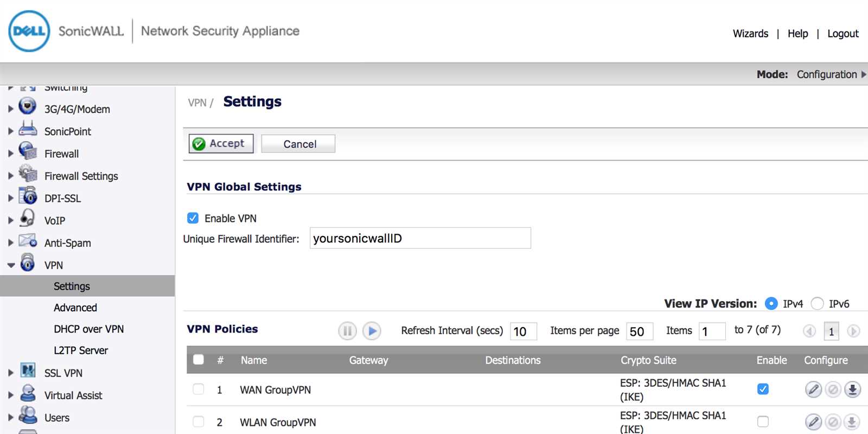This screenshot has height=434, width=868.
Task: Go to previous policies page
Action: [809, 331]
